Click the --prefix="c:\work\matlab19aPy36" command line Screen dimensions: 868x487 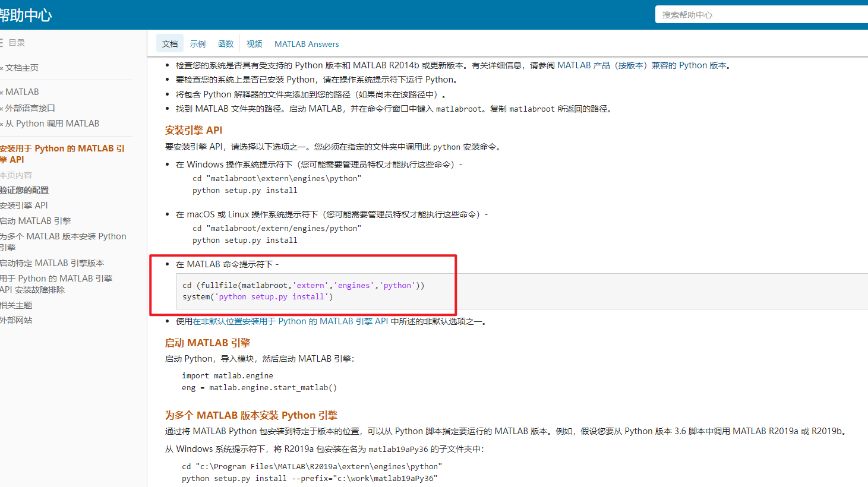(310, 479)
